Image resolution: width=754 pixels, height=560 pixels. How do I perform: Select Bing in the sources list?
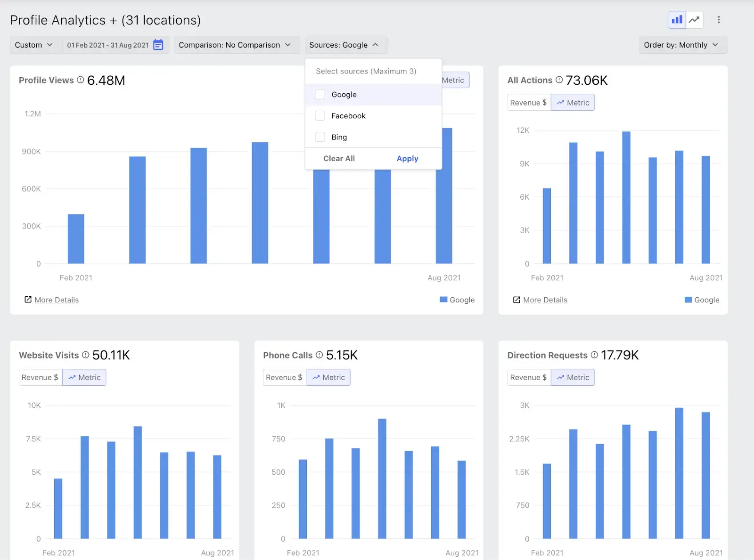coord(373,137)
